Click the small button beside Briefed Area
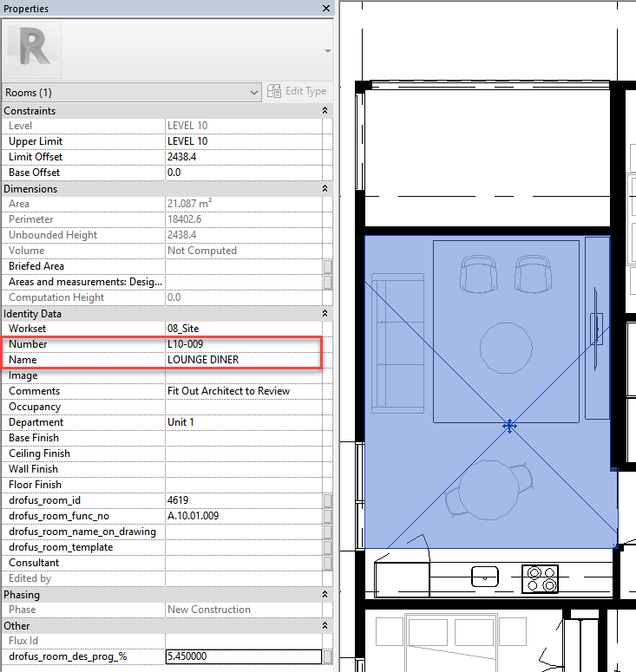The width and height of the screenshot is (636, 672). 327,266
